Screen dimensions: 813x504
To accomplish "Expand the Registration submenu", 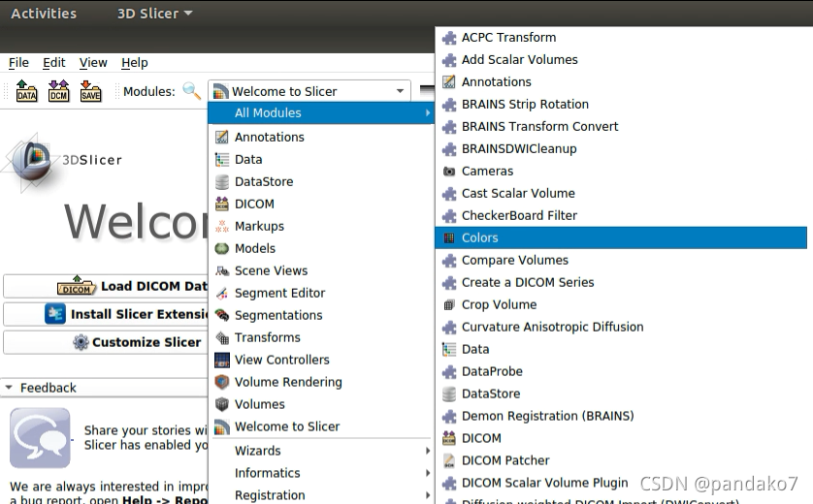I will pyautogui.click(x=321, y=495).
